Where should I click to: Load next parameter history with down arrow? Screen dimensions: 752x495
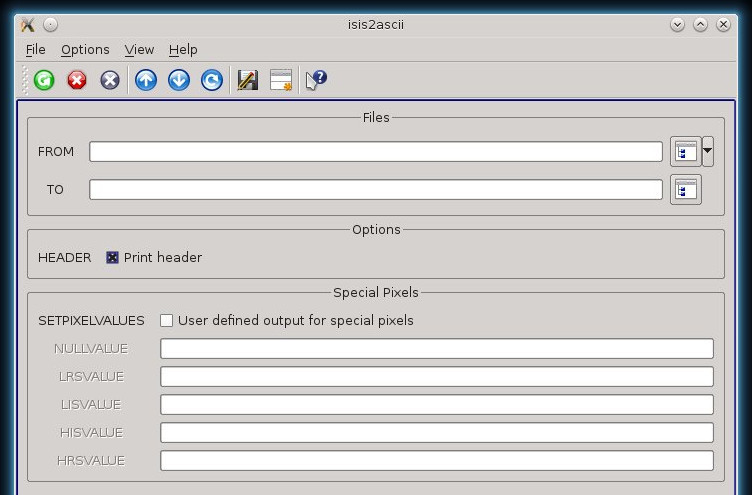tap(179, 80)
